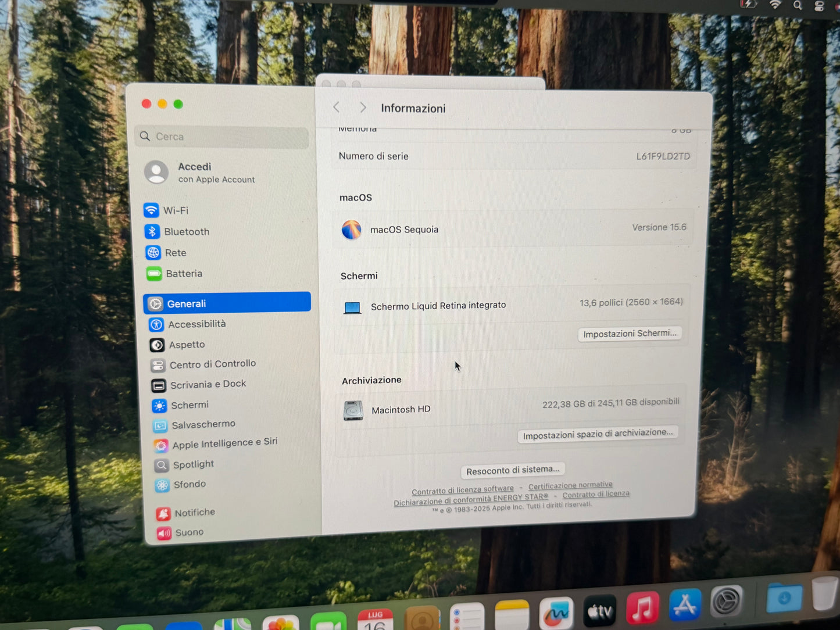Click serial number L61F9LD2TD
Screen dimensions: 840x630
663,156
